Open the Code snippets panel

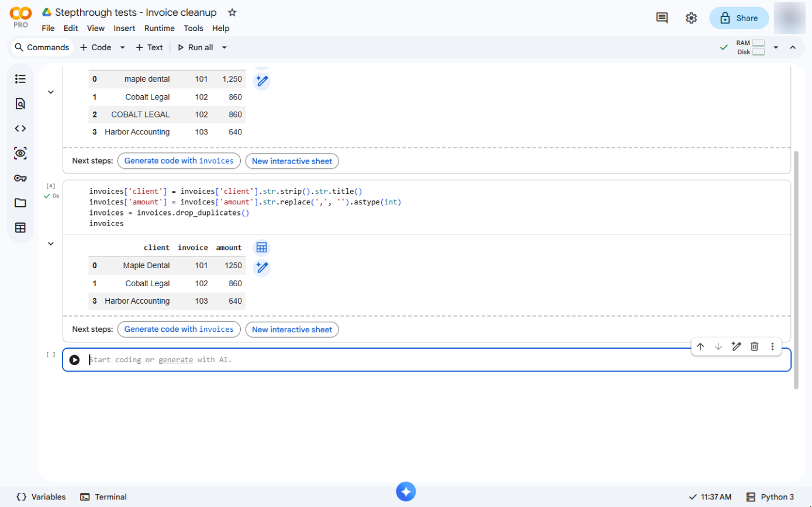(20, 129)
